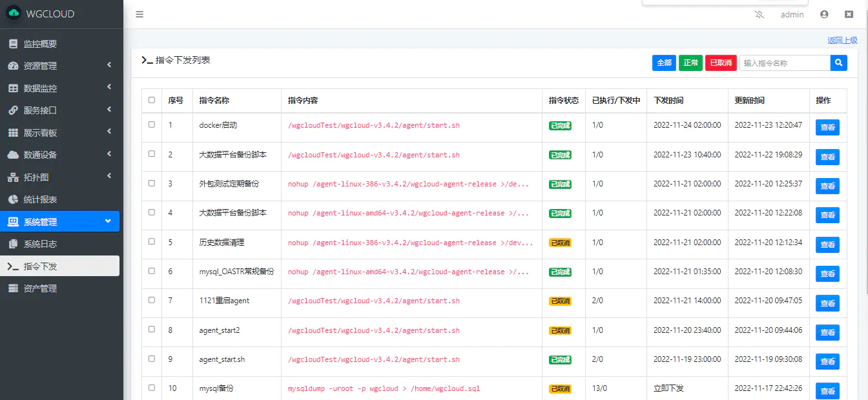Click the search magnifier button
This screenshot has height=400, width=868.
click(838, 63)
